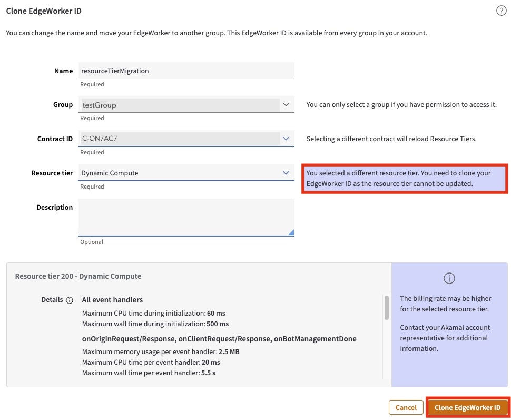Expand the Group dropdown arrow

[x=286, y=105]
